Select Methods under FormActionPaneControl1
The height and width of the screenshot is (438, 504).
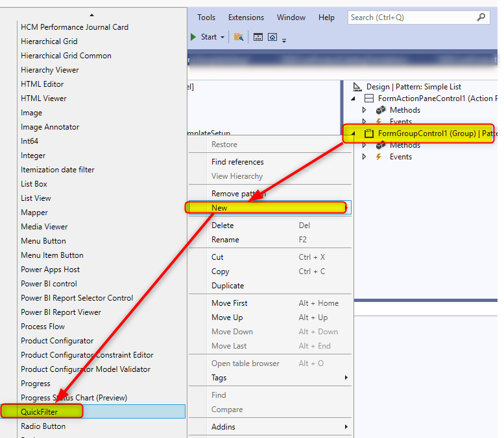(x=405, y=110)
